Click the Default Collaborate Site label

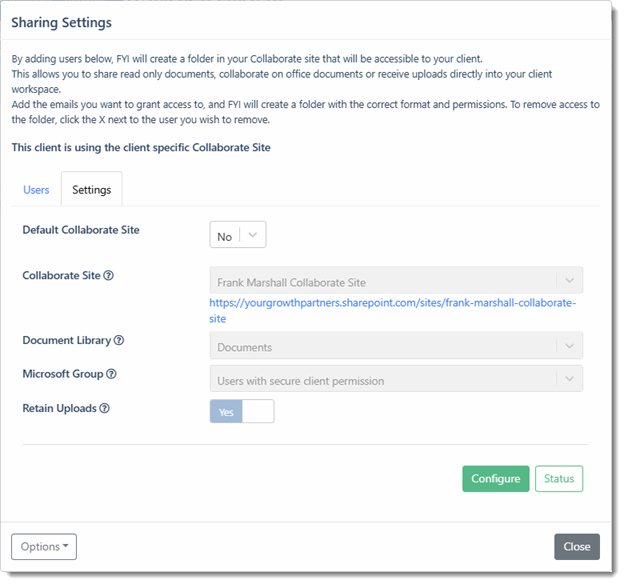pos(81,230)
